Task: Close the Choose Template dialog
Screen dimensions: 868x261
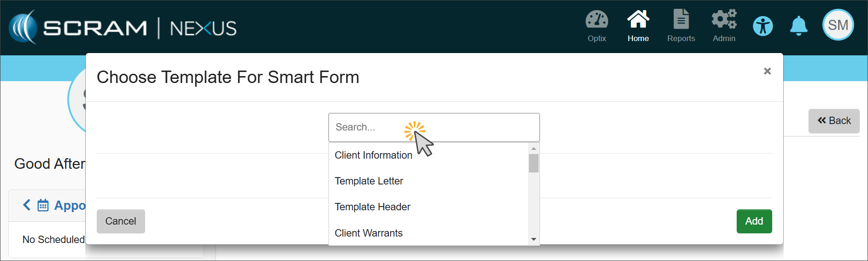Action: (x=767, y=71)
